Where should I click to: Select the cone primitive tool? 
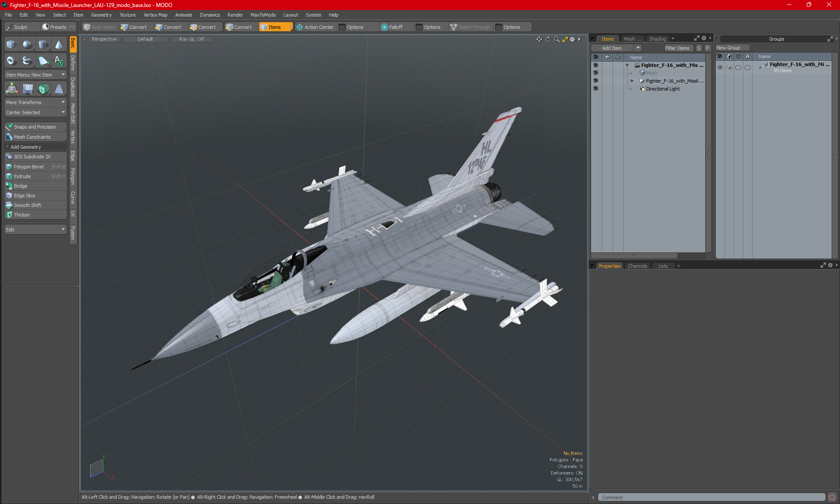(59, 44)
